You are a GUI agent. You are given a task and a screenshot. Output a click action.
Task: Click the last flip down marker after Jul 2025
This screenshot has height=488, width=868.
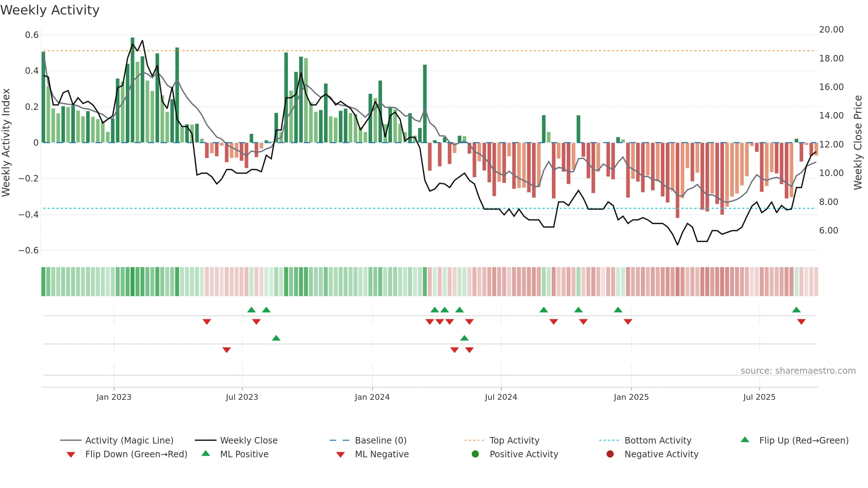801,322
